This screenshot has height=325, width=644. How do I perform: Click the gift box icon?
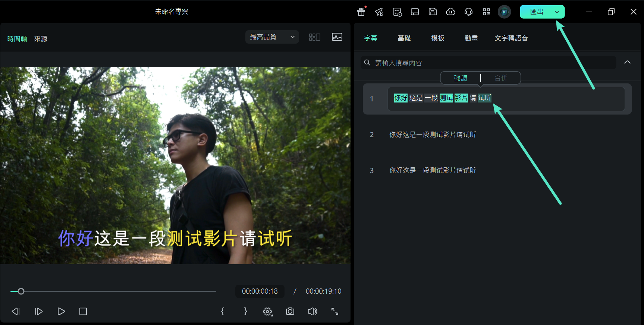click(x=361, y=12)
